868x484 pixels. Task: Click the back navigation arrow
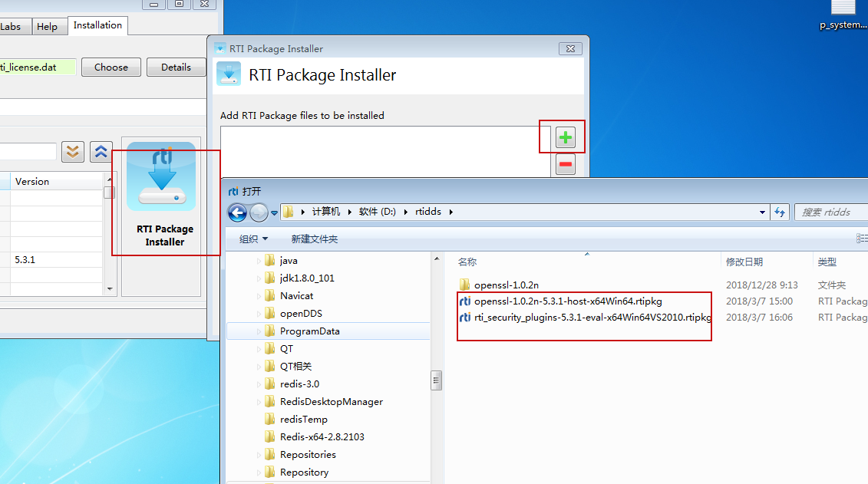(x=237, y=212)
